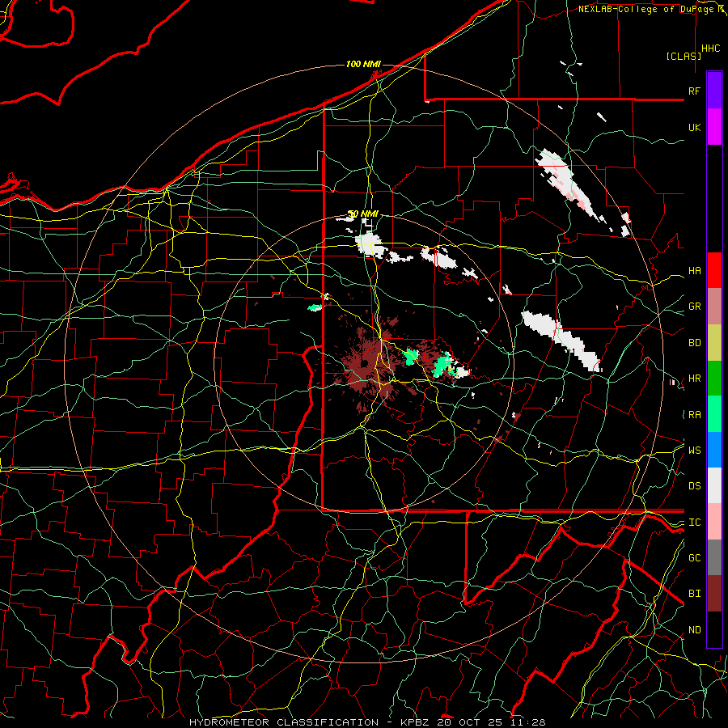728x728 pixels.
Task: Click the DS white legend swatch
Action: 714,485
